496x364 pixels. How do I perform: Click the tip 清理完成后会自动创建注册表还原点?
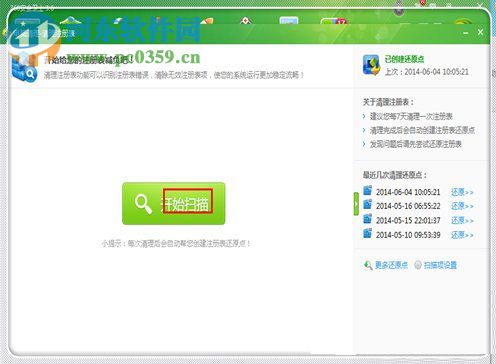click(422, 130)
